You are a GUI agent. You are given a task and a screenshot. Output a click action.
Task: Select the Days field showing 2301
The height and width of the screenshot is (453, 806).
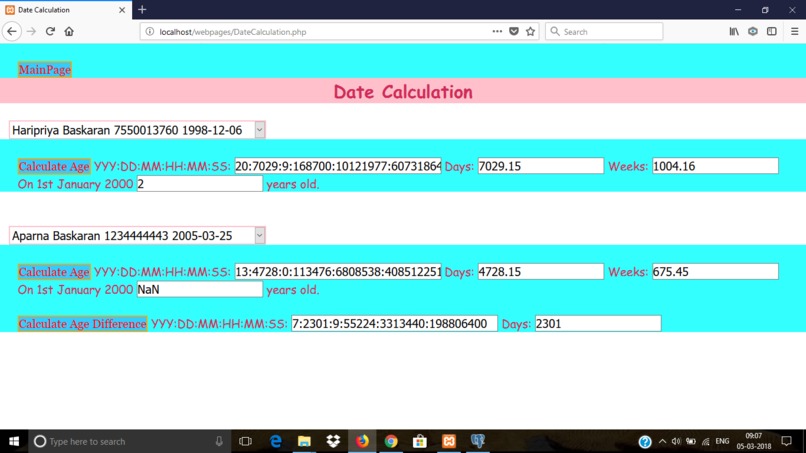point(598,323)
